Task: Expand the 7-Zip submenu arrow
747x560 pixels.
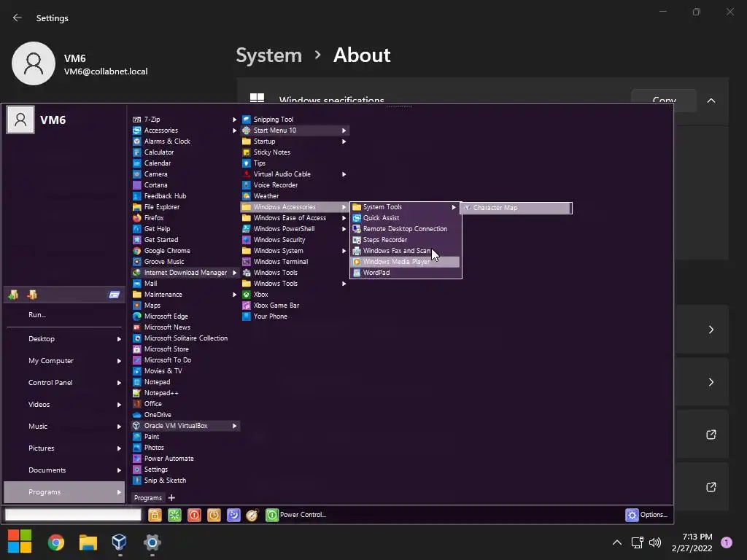Action: [234, 120]
